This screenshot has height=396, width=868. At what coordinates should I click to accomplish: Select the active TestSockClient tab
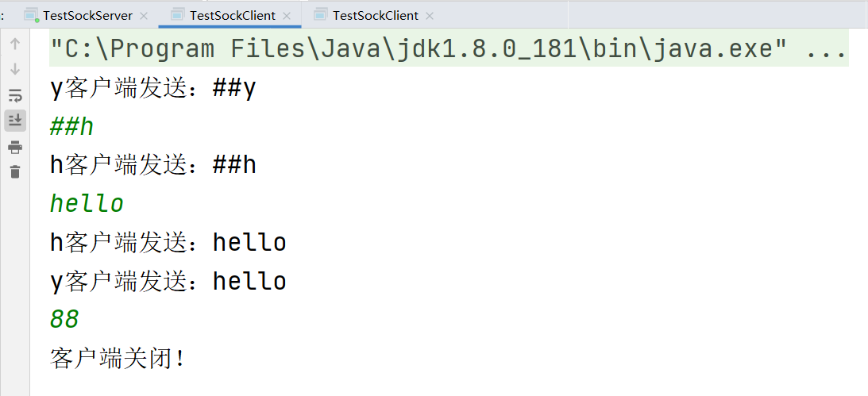233,16
